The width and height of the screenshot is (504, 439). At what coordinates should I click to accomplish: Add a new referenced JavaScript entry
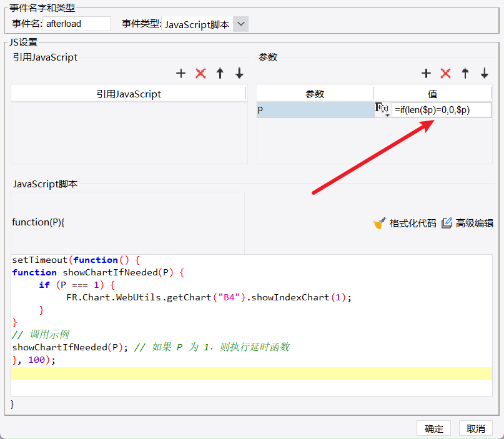181,73
